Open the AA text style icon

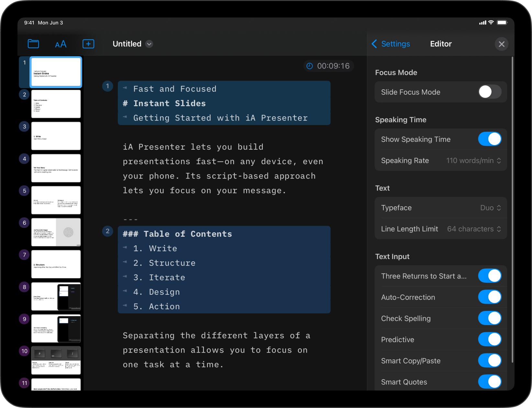click(61, 44)
